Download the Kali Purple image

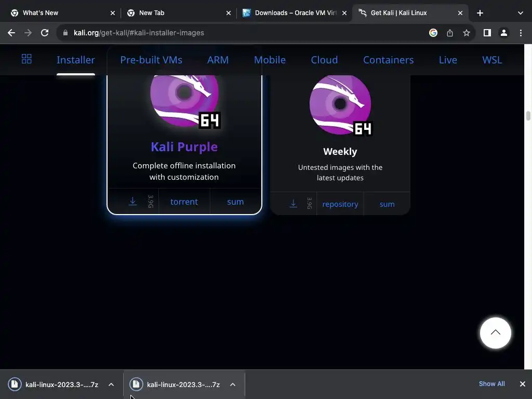(x=133, y=201)
